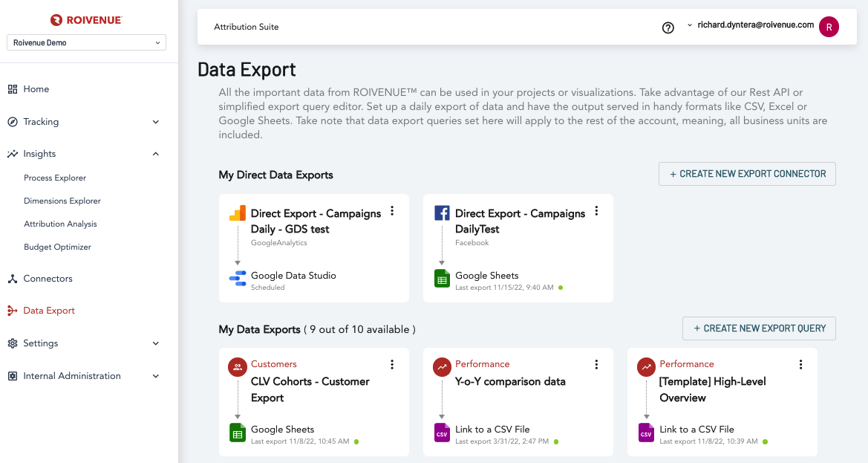
Task: Click Last export 11/8/22, 10:45 AM text
Action: [x=300, y=442]
